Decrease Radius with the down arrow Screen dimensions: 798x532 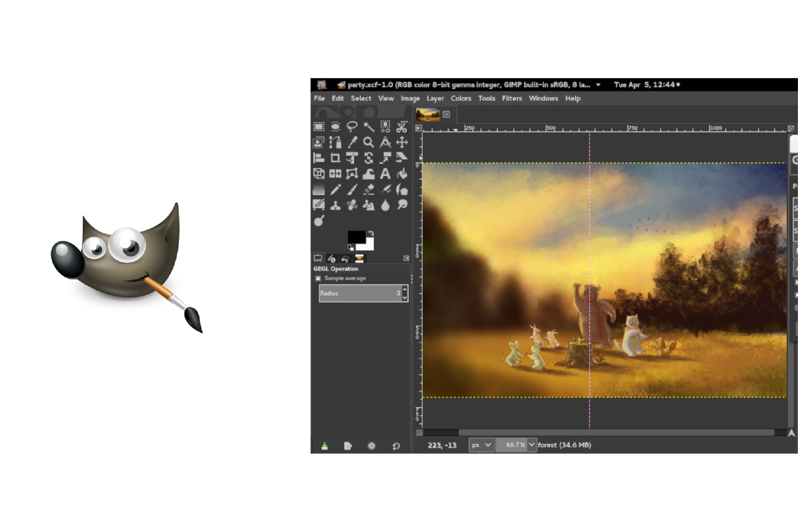point(405,297)
